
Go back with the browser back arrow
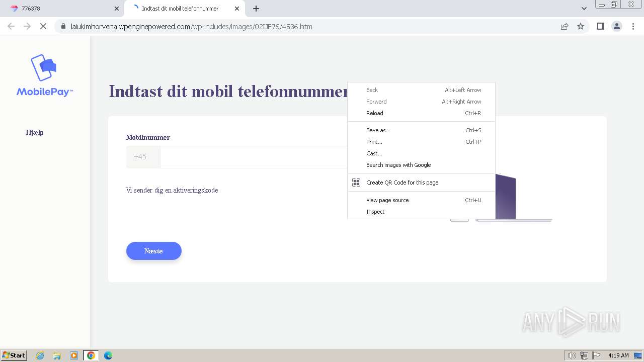point(11,26)
